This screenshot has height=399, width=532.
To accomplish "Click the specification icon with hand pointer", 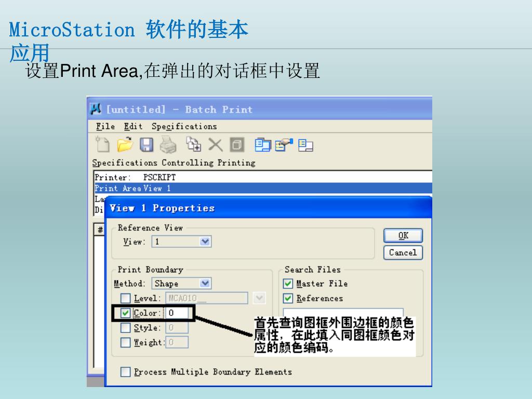I will [x=284, y=145].
